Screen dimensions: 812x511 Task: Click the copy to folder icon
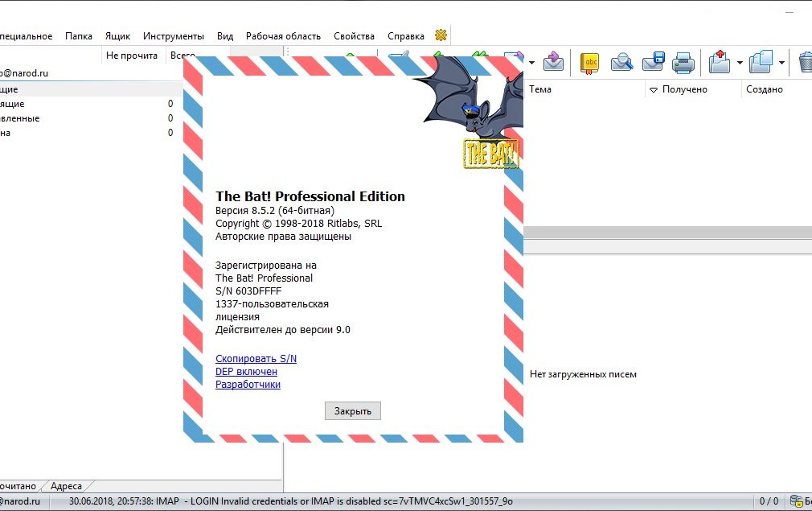point(761,62)
